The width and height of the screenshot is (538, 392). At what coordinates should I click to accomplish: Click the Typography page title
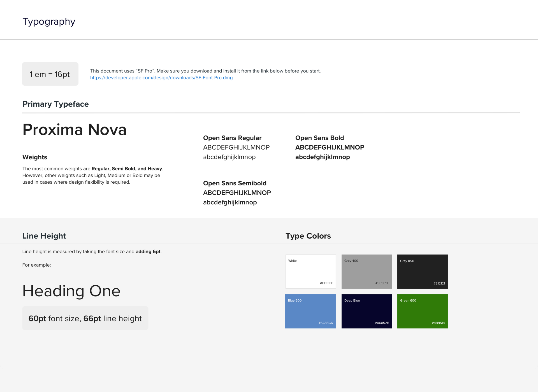tap(49, 22)
